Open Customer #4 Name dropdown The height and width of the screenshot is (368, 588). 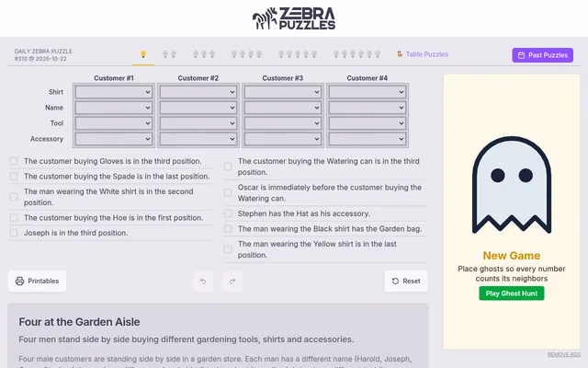pyautogui.click(x=367, y=108)
